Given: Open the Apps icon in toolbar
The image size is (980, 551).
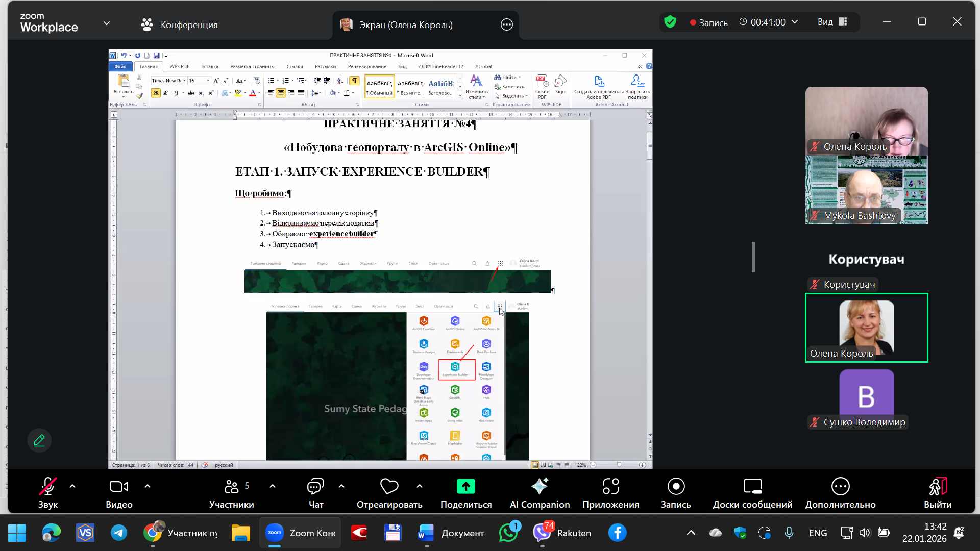Looking at the screenshot, I should 610,487.
